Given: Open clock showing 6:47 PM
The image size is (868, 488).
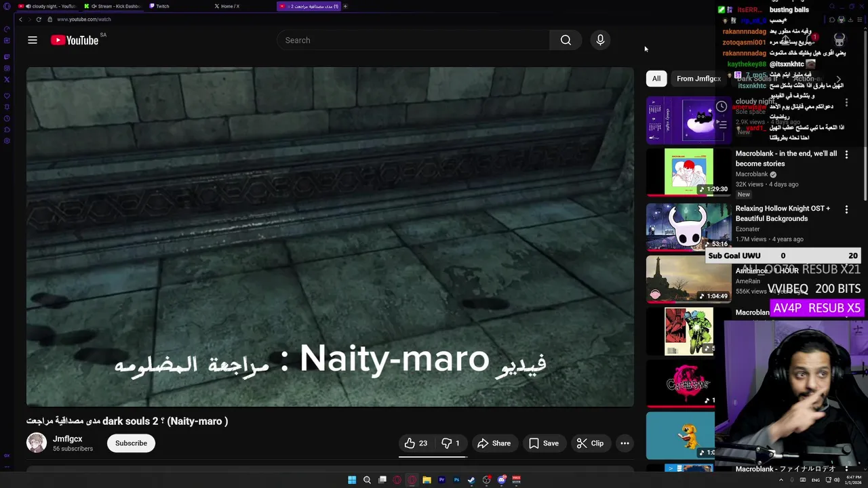Looking at the screenshot, I should 852,480.
